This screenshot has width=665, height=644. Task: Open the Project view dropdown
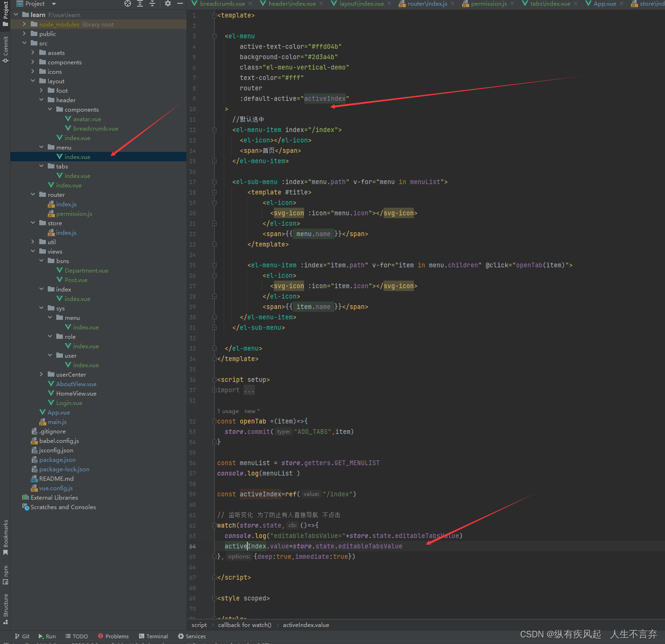54,4
